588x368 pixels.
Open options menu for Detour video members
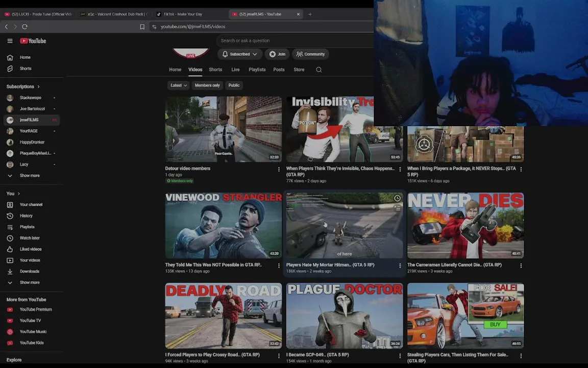279,169
